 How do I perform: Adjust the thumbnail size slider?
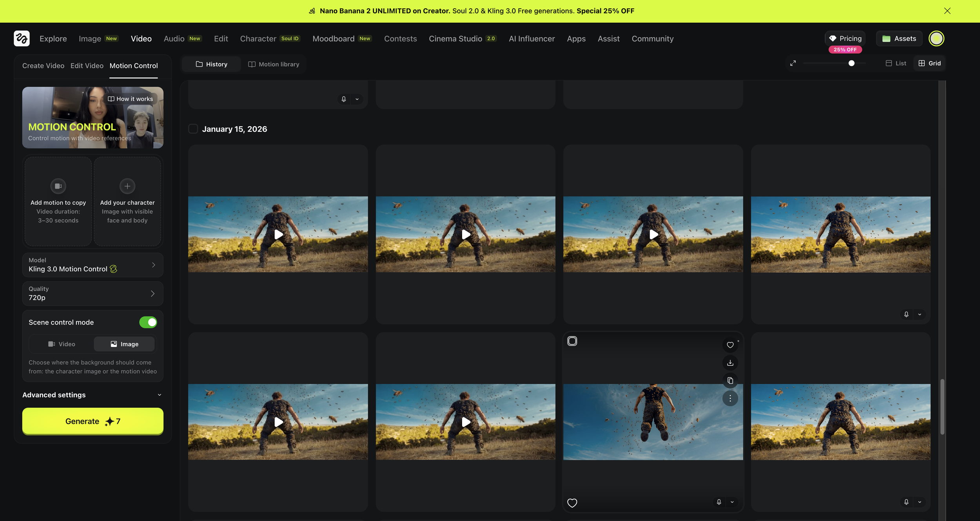pos(851,63)
